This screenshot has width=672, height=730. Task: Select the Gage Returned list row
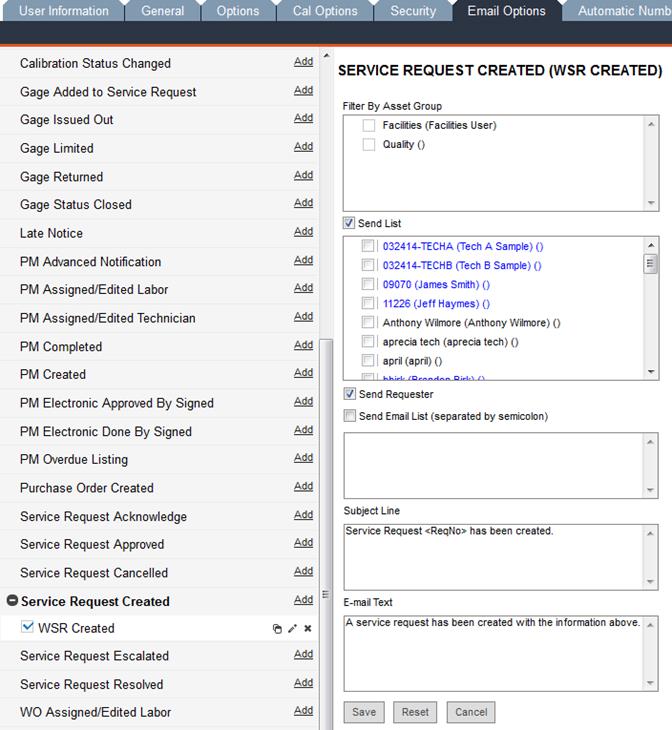(159, 177)
